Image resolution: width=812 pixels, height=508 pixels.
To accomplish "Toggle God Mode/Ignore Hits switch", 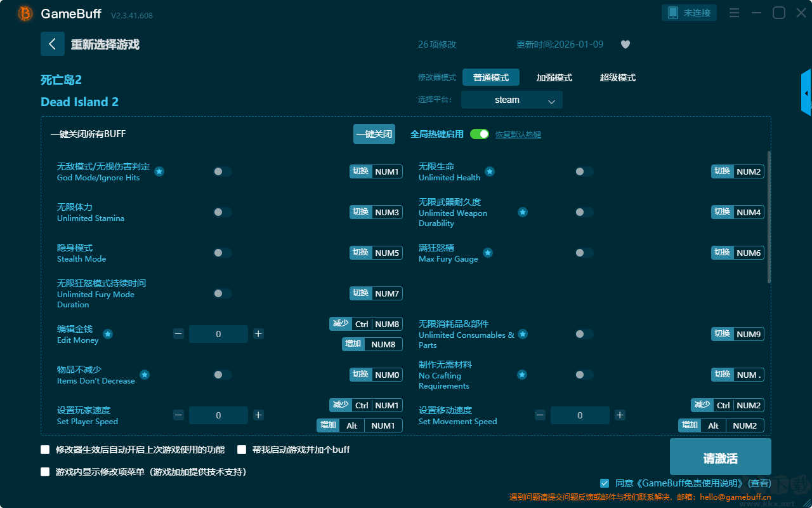I will pos(223,171).
